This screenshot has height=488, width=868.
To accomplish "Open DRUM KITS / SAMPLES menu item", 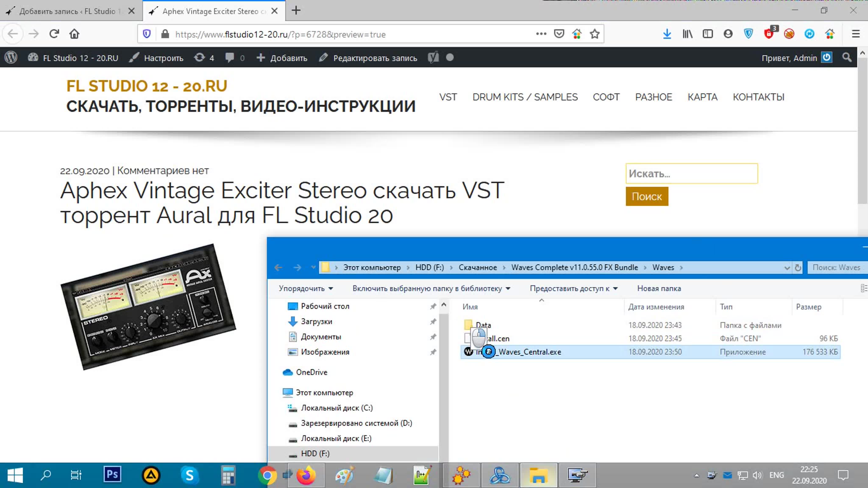I will point(525,97).
